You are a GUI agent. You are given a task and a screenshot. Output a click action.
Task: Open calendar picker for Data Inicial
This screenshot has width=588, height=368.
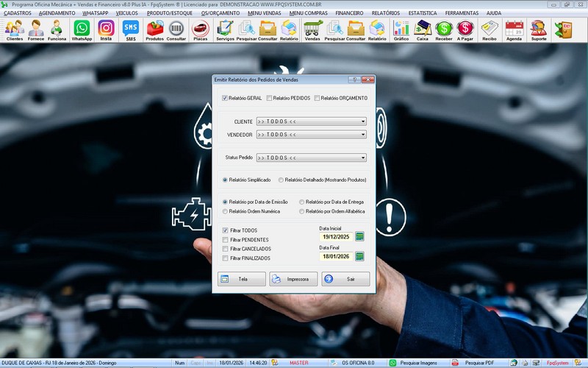click(x=359, y=236)
